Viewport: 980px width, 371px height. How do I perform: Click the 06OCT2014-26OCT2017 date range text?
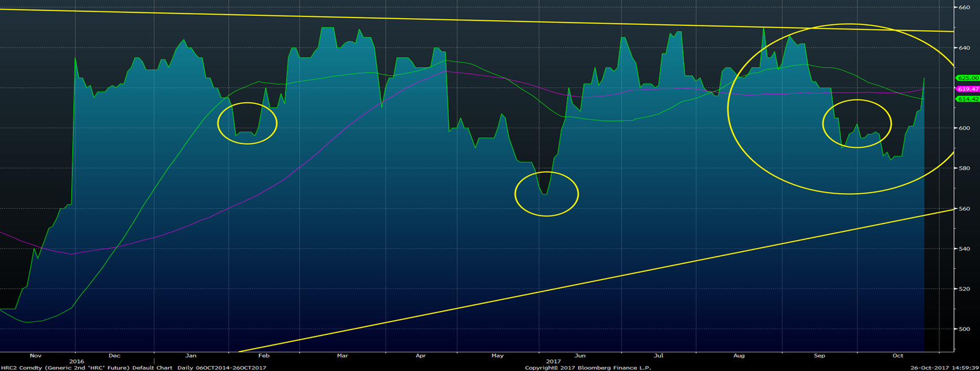point(231,368)
